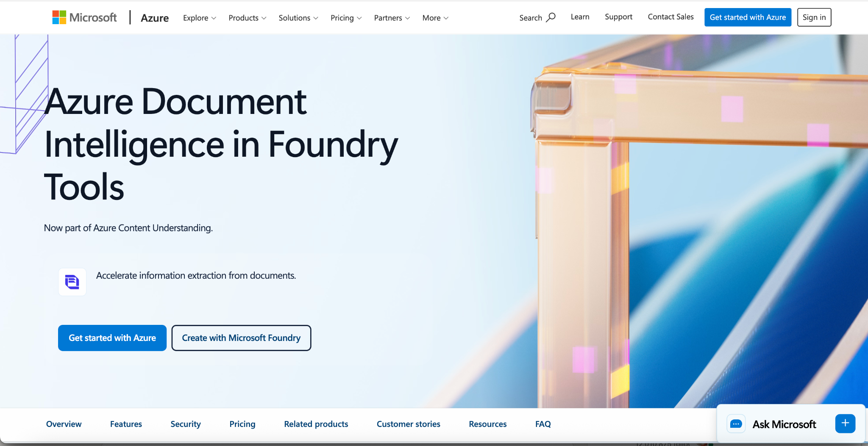This screenshot has height=446, width=868.
Task: Click Contact Sales
Action: (x=670, y=17)
